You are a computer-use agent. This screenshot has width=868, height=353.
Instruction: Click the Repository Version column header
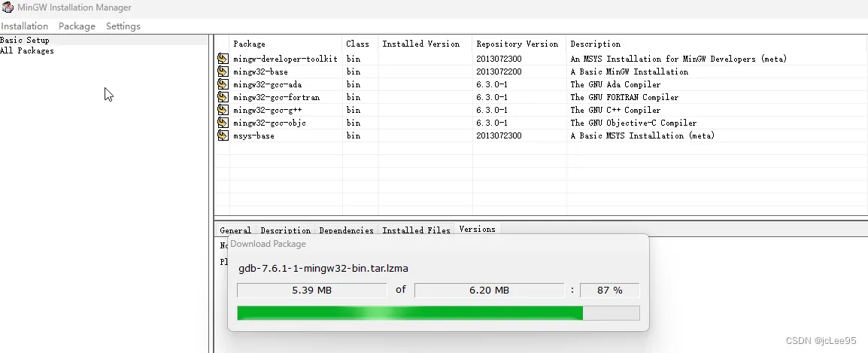519,44
